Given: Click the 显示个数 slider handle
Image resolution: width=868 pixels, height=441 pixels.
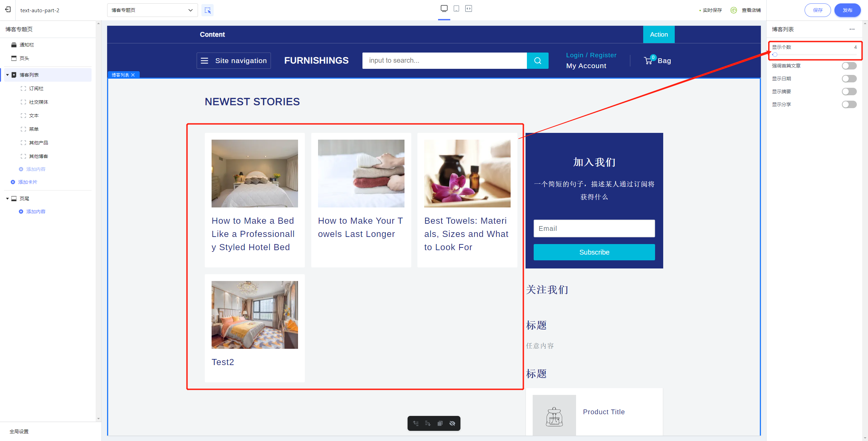Looking at the screenshot, I should (775, 55).
